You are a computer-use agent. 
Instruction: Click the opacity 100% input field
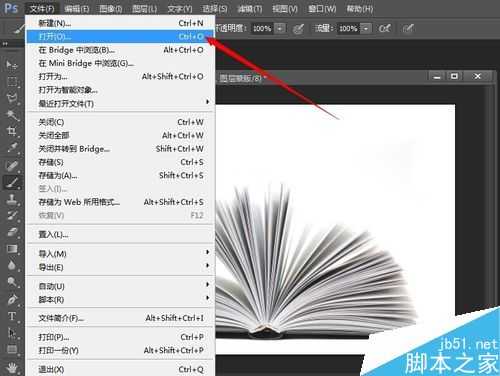(262, 29)
